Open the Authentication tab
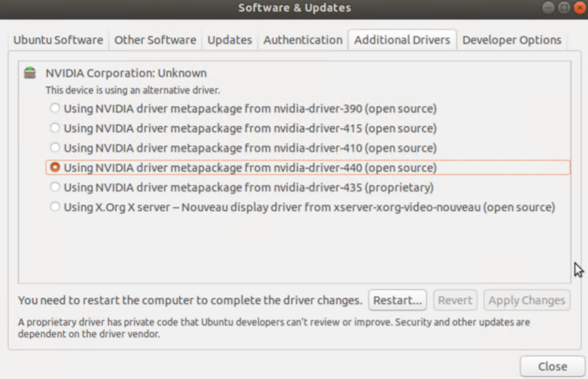The width and height of the screenshot is (588, 379). point(303,40)
